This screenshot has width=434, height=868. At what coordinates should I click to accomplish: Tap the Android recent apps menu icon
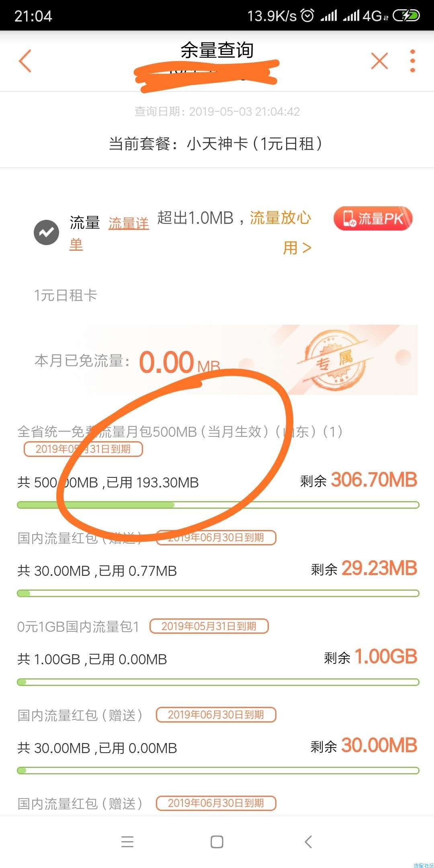click(127, 841)
